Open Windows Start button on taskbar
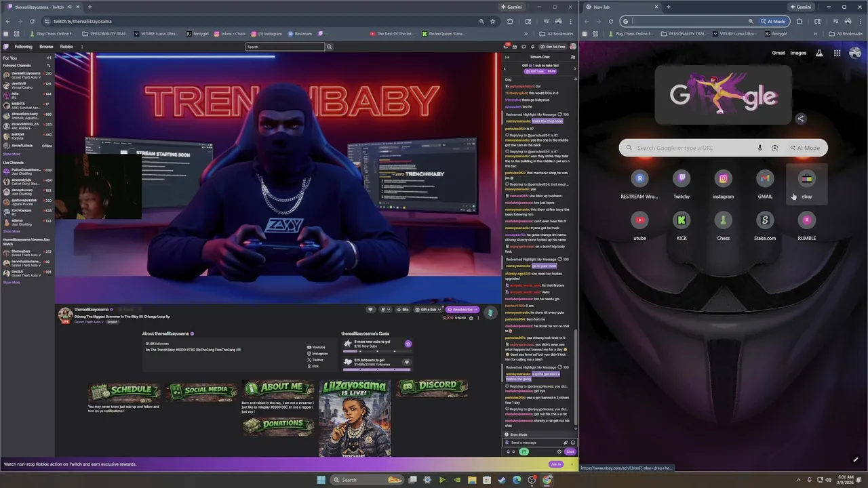Screen dimensions: 868x488 321,480
